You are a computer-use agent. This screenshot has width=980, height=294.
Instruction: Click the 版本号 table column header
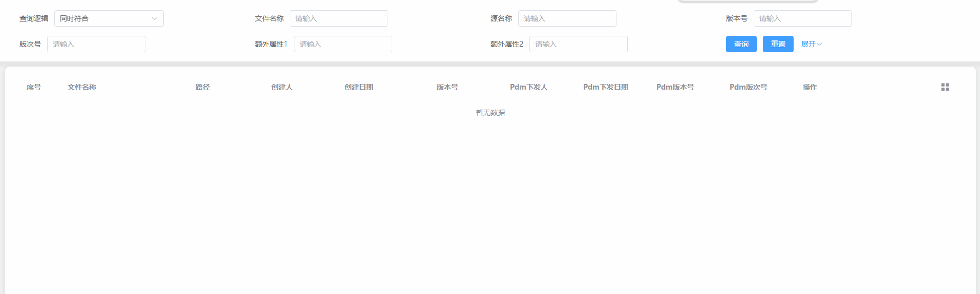pyautogui.click(x=448, y=87)
